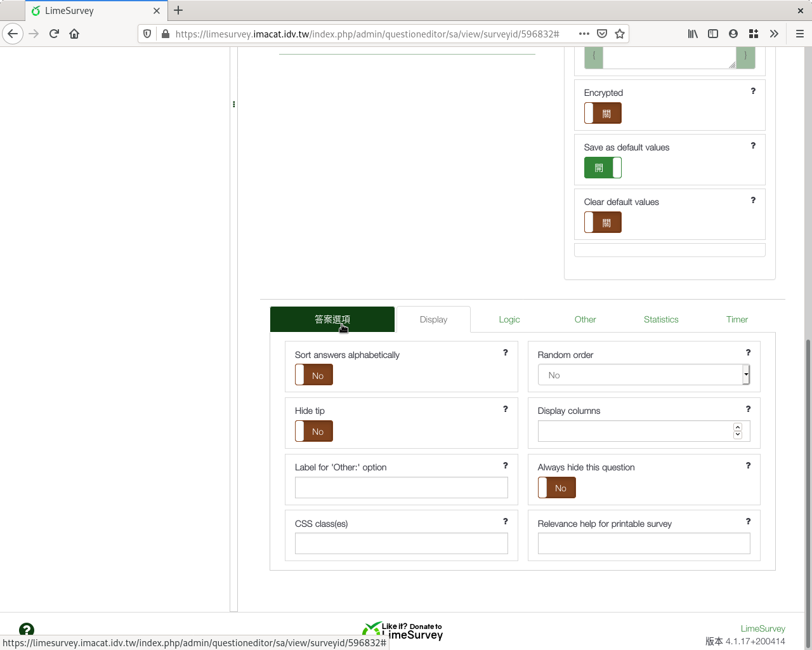This screenshot has width=812, height=650.
Task: Toggle the browser sidebar view
Action: (713, 34)
